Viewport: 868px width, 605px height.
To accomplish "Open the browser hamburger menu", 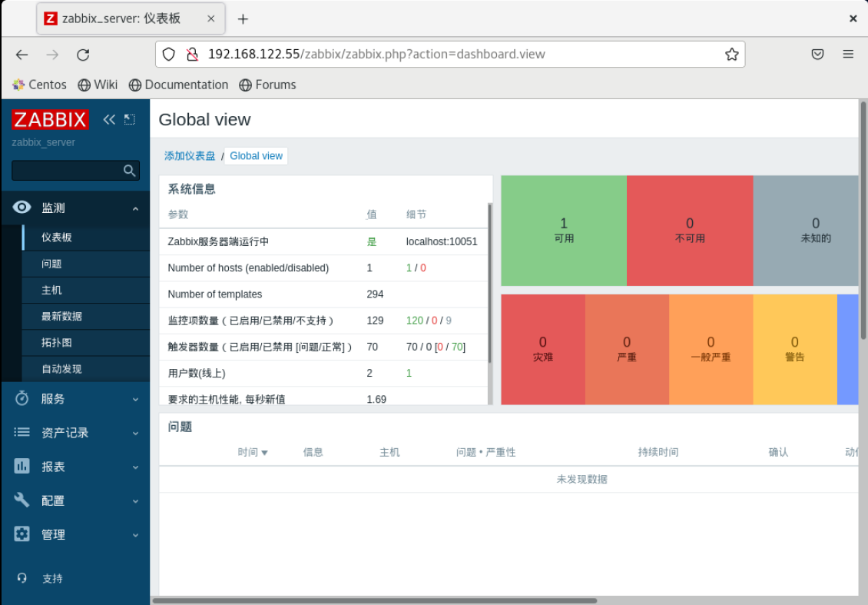I will (x=848, y=55).
